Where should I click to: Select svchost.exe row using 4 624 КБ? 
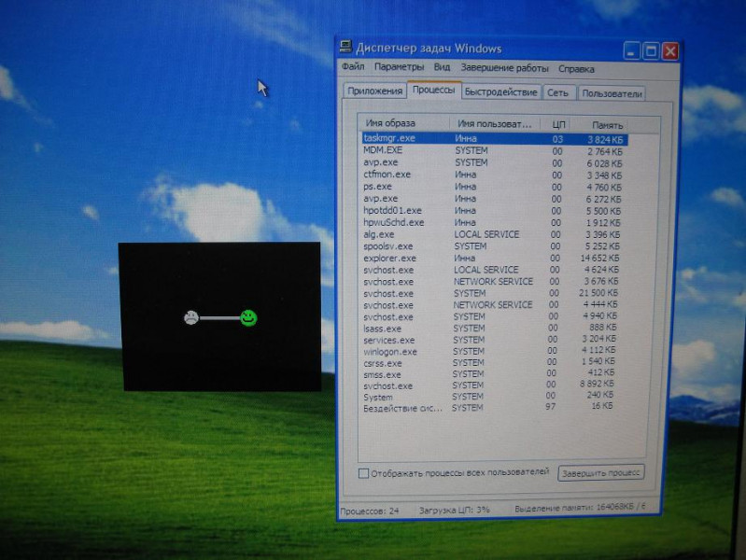pyautogui.click(x=491, y=270)
